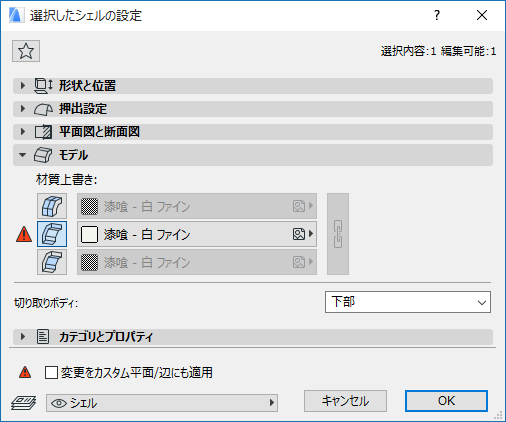The width and height of the screenshot is (506, 422).
Task: Click the warning triangle beside material override
Action: 24,234
